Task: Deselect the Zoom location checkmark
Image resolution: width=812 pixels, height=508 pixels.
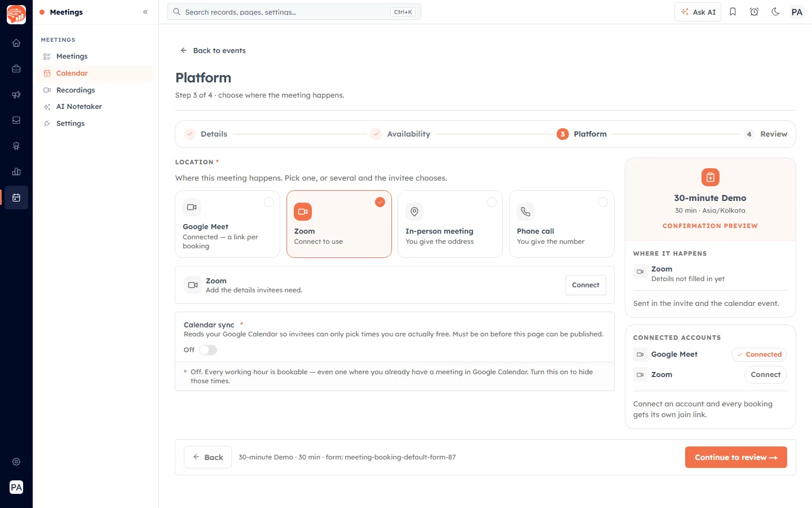Action: pyautogui.click(x=380, y=202)
